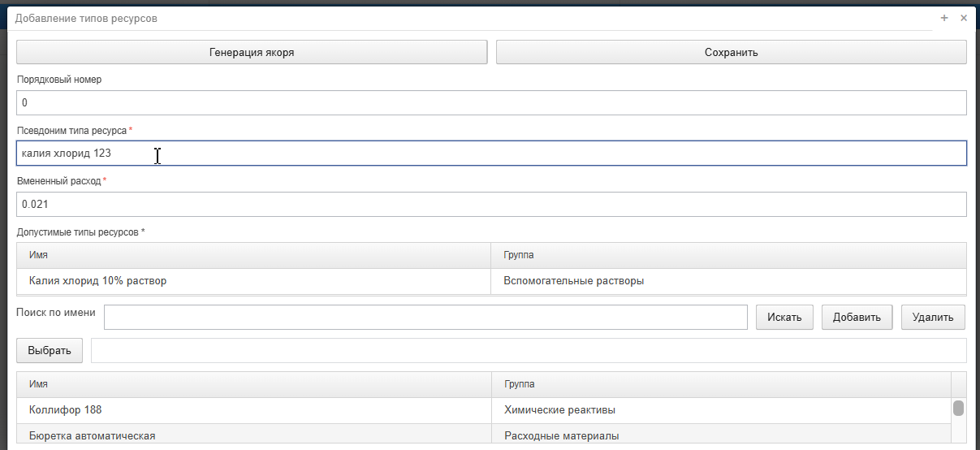The height and width of the screenshot is (450, 980).
Task: Select the Вмененный расход field
Action: coord(491,204)
